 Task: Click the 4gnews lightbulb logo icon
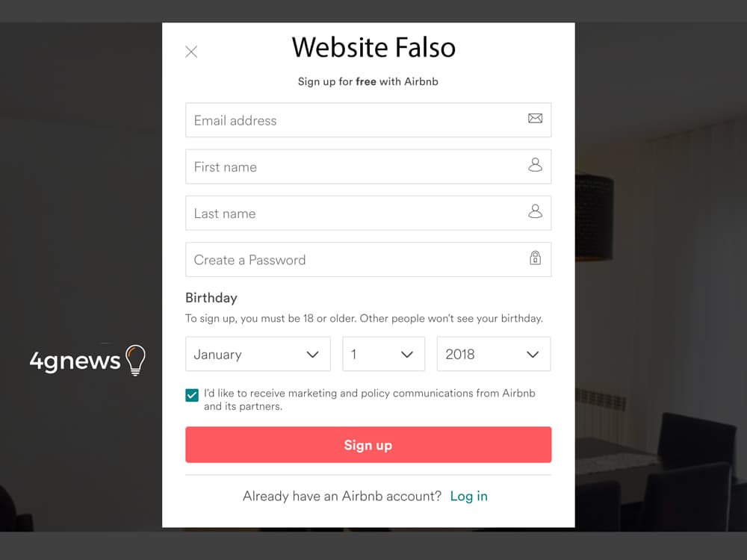135,360
